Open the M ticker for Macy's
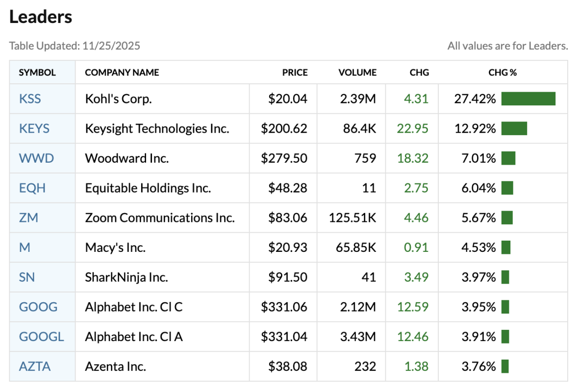The width and height of the screenshot is (579, 392). click(25, 247)
